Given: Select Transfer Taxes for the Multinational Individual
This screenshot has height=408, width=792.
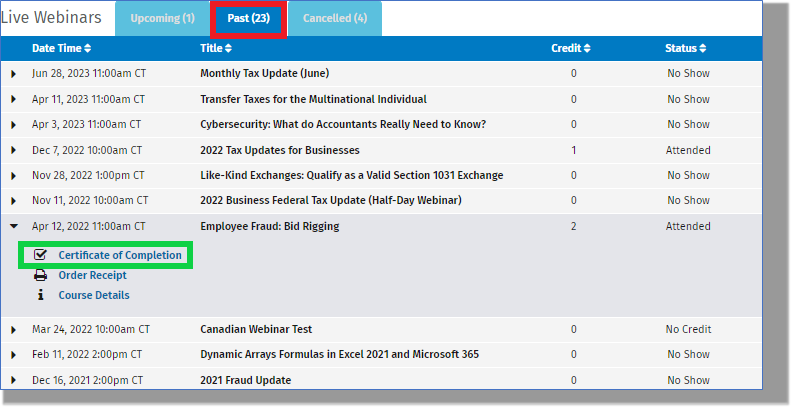Looking at the screenshot, I should 313,99.
